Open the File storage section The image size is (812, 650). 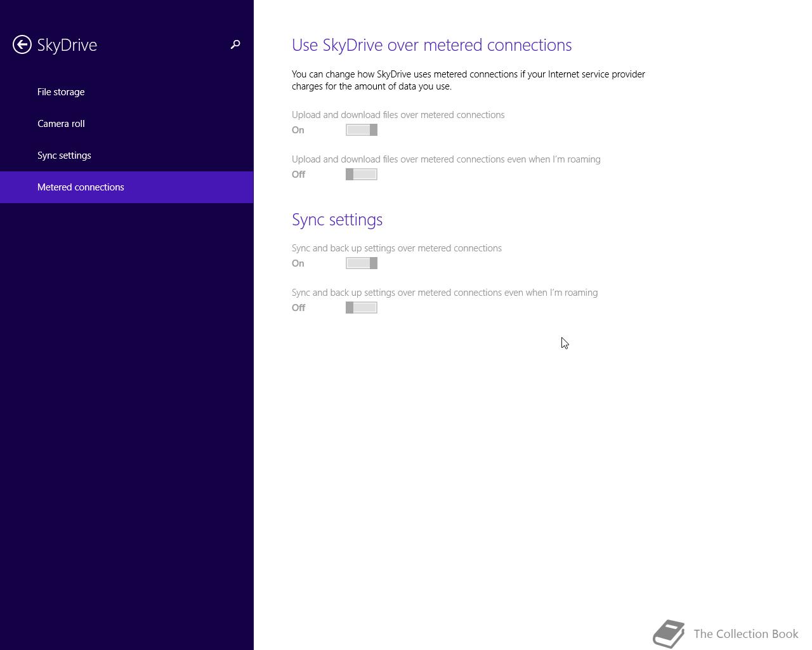(x=127, y=92)
